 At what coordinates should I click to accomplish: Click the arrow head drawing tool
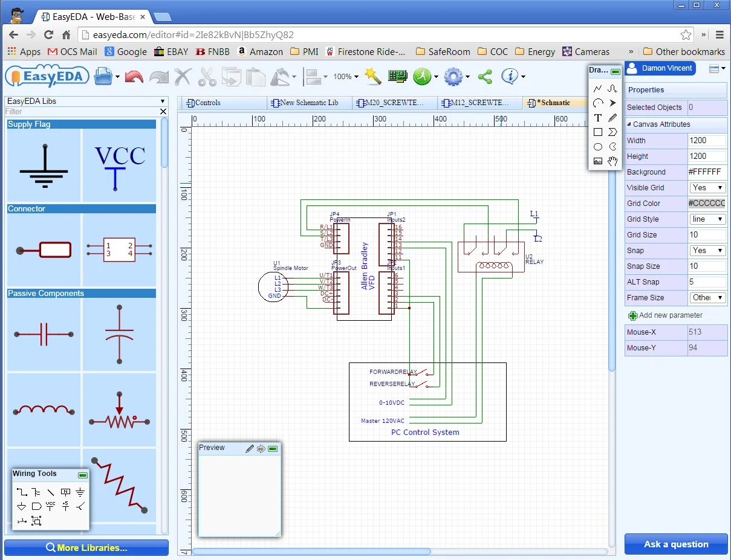point(612,103)
